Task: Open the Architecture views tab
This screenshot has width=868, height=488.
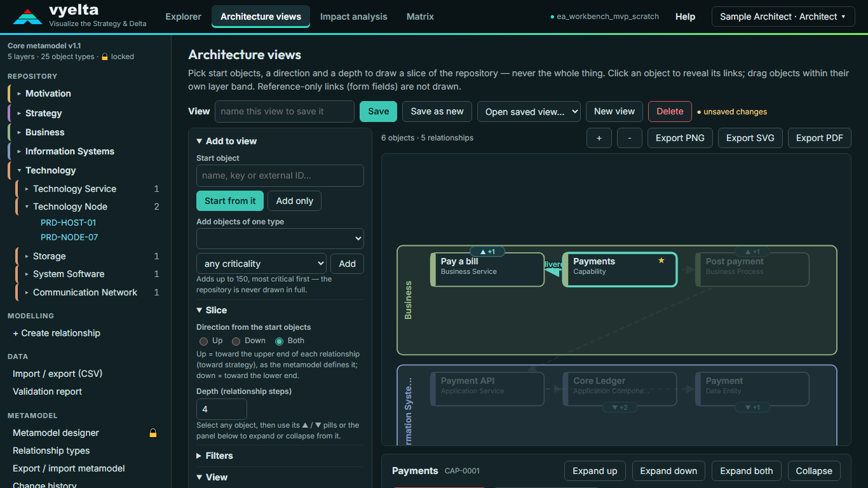Action: pyautogui.click(x=261, y=17)
